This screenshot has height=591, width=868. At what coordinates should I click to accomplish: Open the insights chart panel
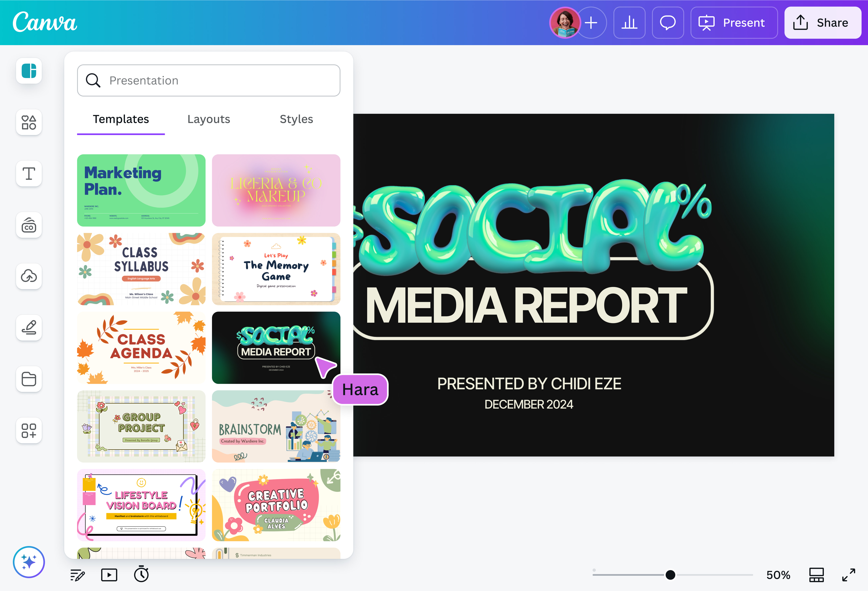click(629, 23)
